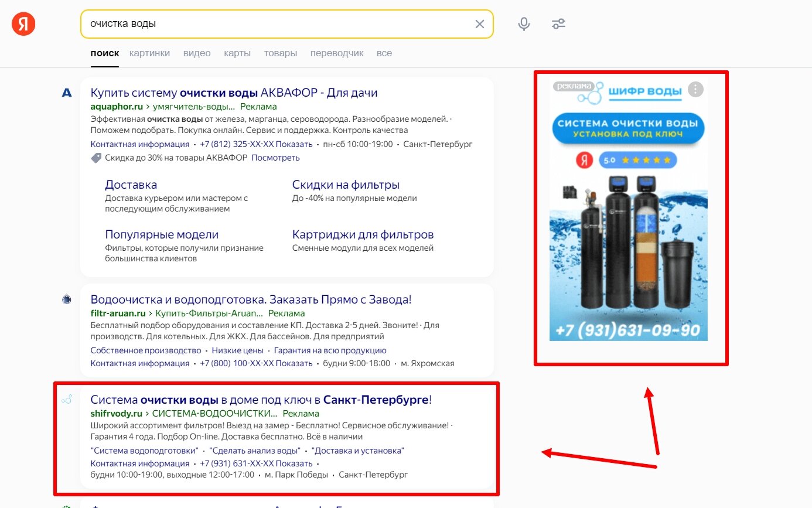Open Аквафор Контактная информация link
812x508 pixels.
tap(139, 144)
